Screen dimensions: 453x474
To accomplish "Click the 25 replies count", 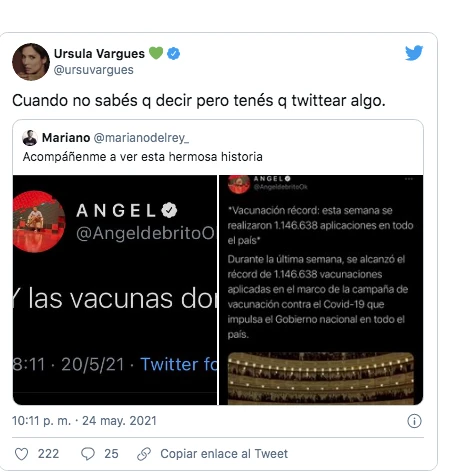I will 111,454.
